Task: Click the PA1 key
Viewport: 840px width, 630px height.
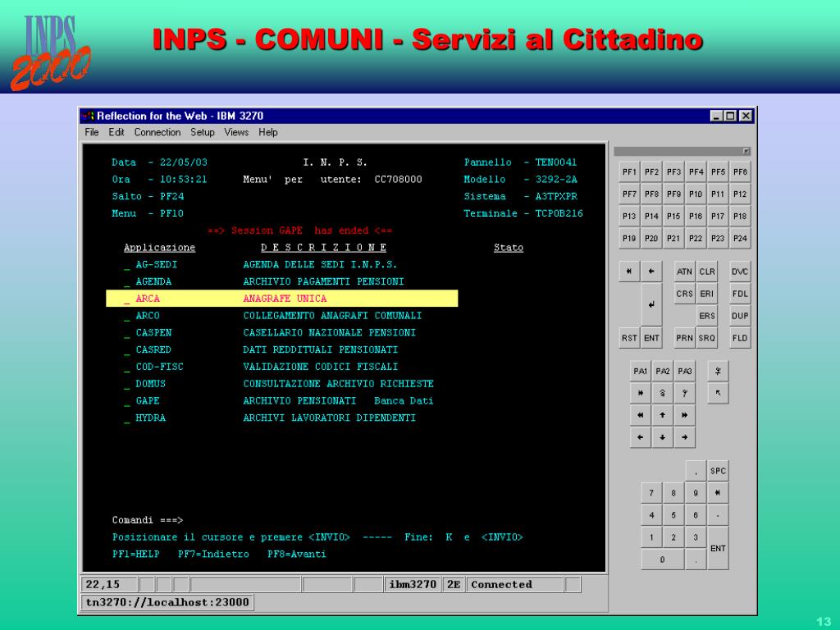Action: (640, 372)
